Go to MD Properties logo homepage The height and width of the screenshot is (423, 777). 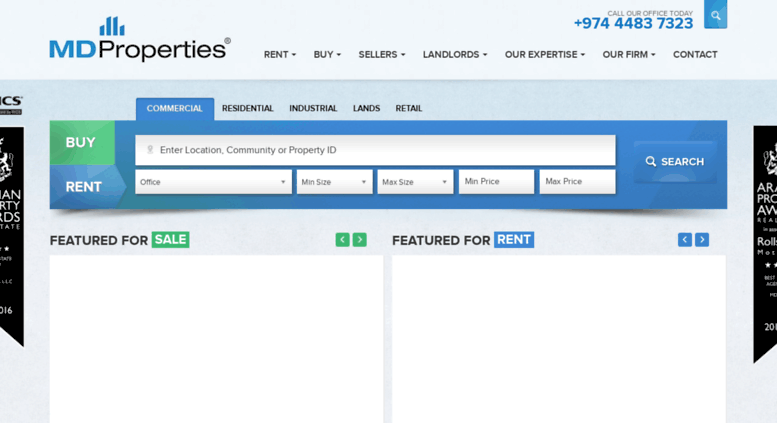click(140, 39)
